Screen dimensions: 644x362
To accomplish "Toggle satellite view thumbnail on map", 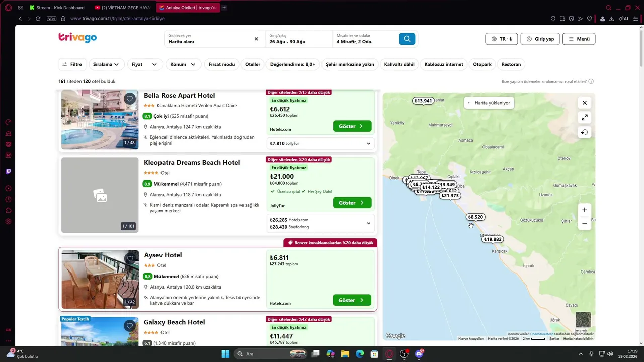I will pos(583,320).
